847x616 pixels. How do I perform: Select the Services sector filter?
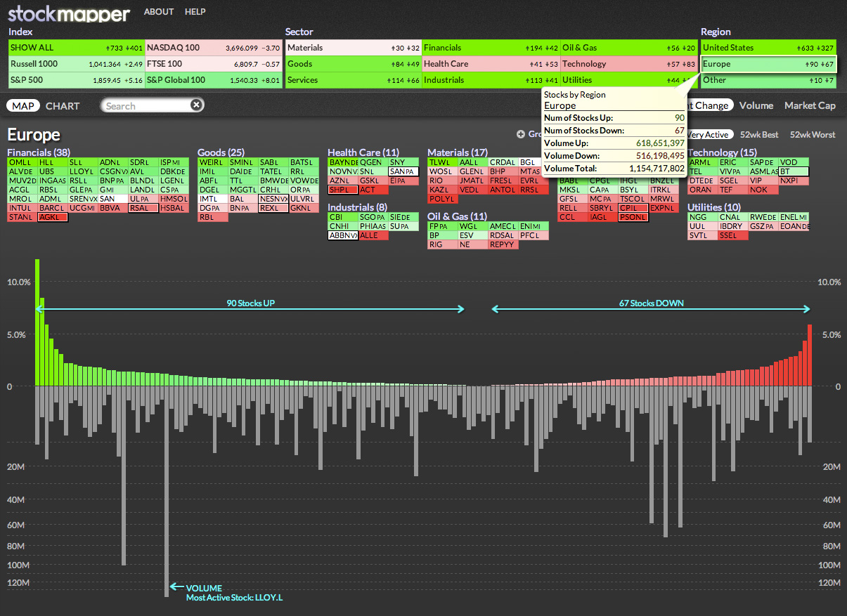[x=353, y=80]
